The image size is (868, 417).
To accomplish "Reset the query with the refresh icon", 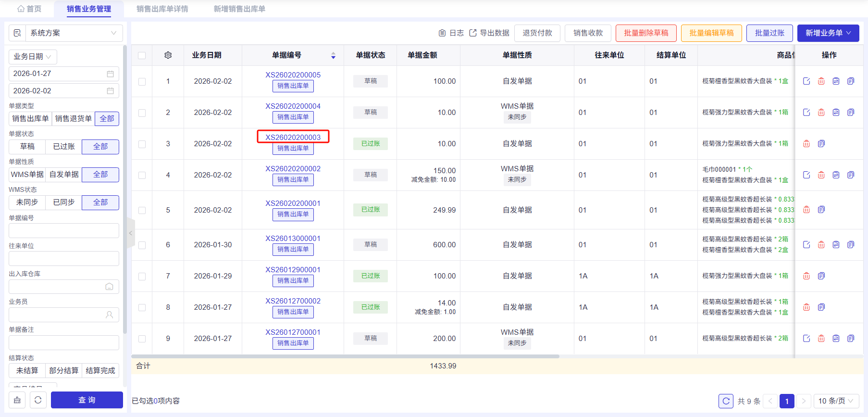I will (x=38, y=400).
